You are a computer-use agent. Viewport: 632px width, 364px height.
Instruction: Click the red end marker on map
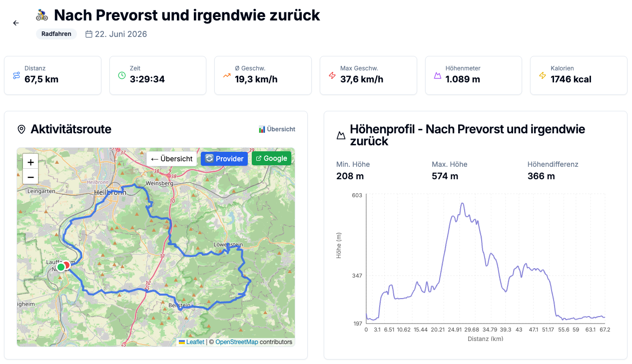pyautogui.click(x=67, y=265)
